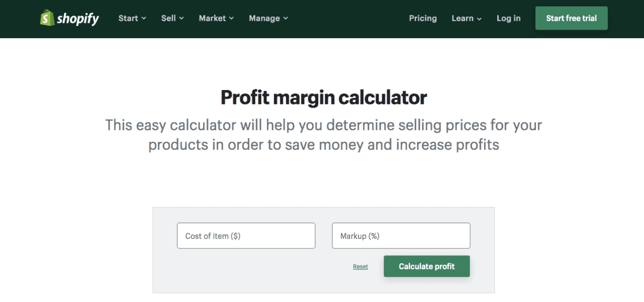644x302 pixels.
Task: Open the Learn menu
Action: (x=462, y=18)
